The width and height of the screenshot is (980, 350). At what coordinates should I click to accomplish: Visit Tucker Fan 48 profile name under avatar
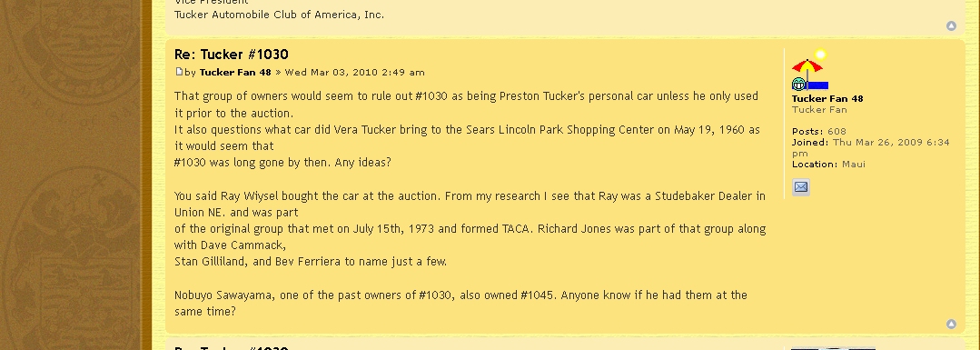tap(827, 98)
